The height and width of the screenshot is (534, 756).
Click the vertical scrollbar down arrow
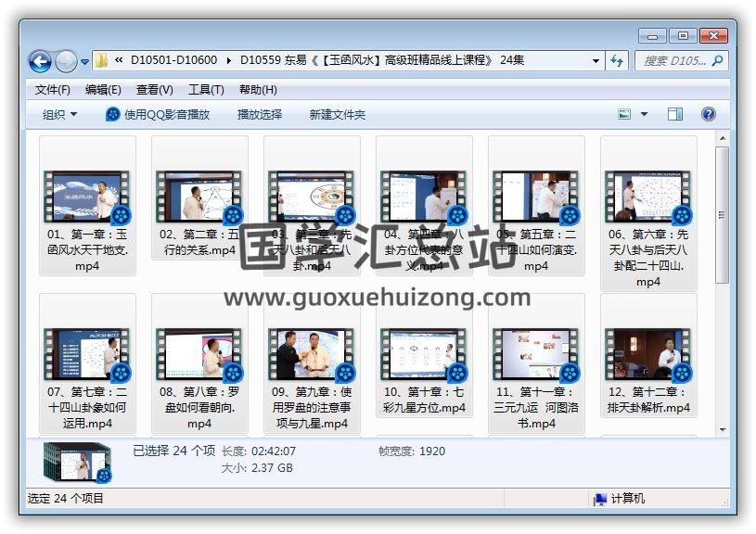(x=723, y=428)
